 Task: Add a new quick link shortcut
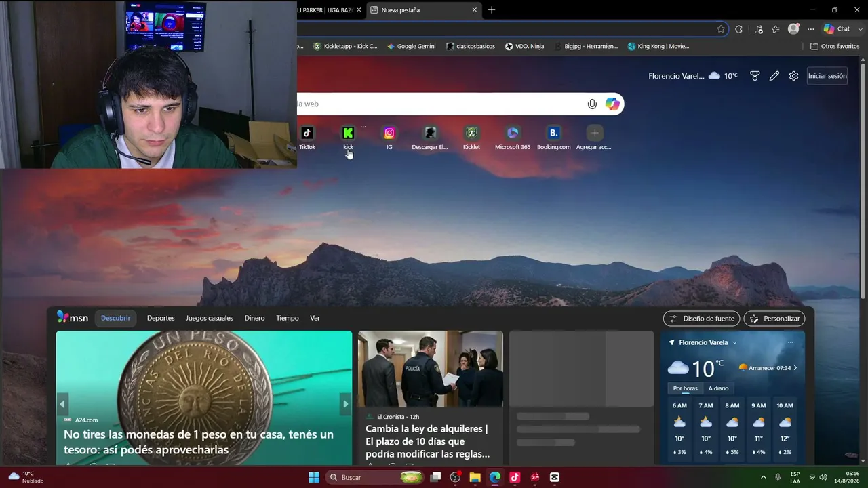tap(594, 138)
